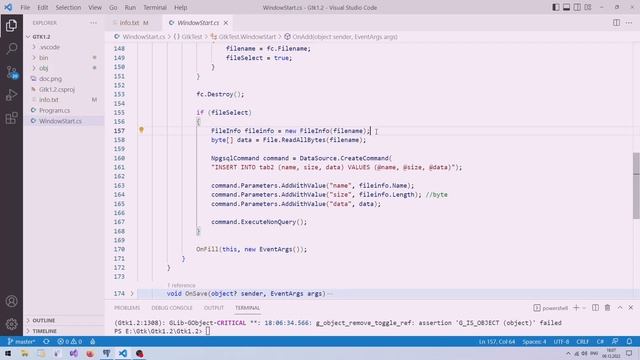The image size is (640, 360).
Task: Open the View menu
Action: coord(95,7)
